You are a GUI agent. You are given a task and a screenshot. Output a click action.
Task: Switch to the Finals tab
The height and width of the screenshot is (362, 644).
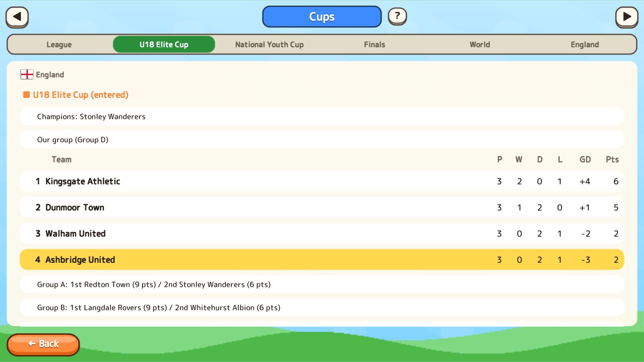[374, 45]
